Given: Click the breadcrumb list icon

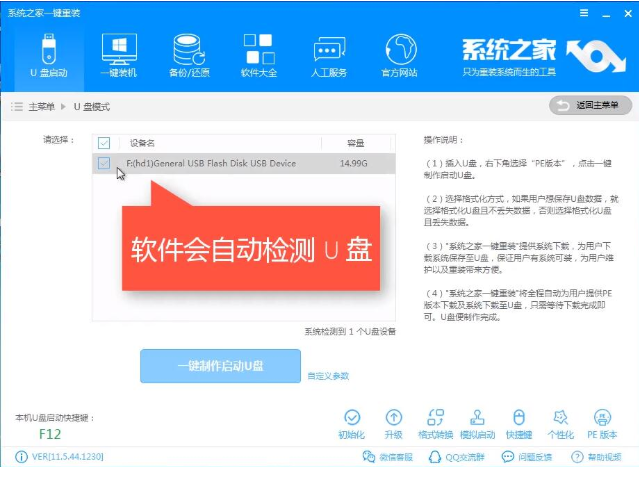Looking at the screenshot, I should [x=17, y=107].
